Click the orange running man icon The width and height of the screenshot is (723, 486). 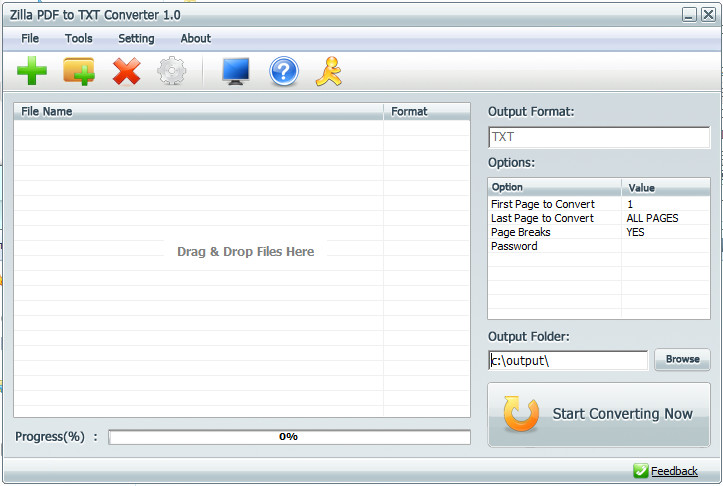point(329,71)
